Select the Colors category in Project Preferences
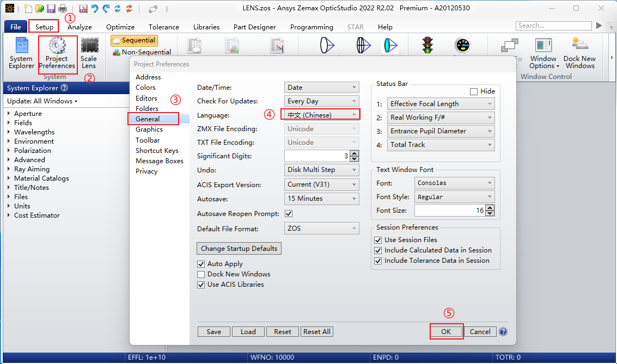 (x=145, y=87)
